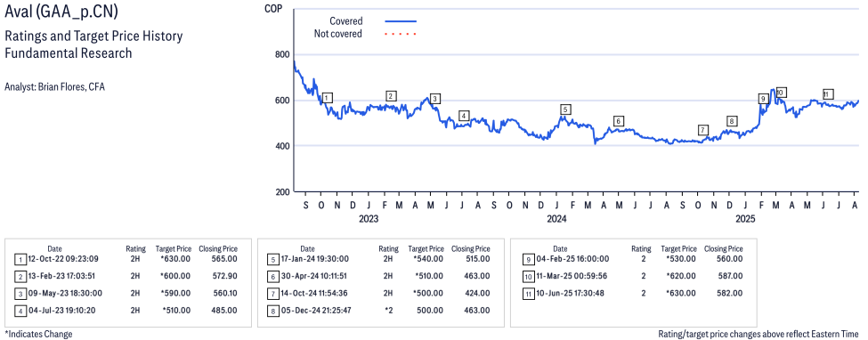Click closing price 582.00
The height and width of the screenshot is (340, 868).
pyautogui.click(x=730, y=293)
